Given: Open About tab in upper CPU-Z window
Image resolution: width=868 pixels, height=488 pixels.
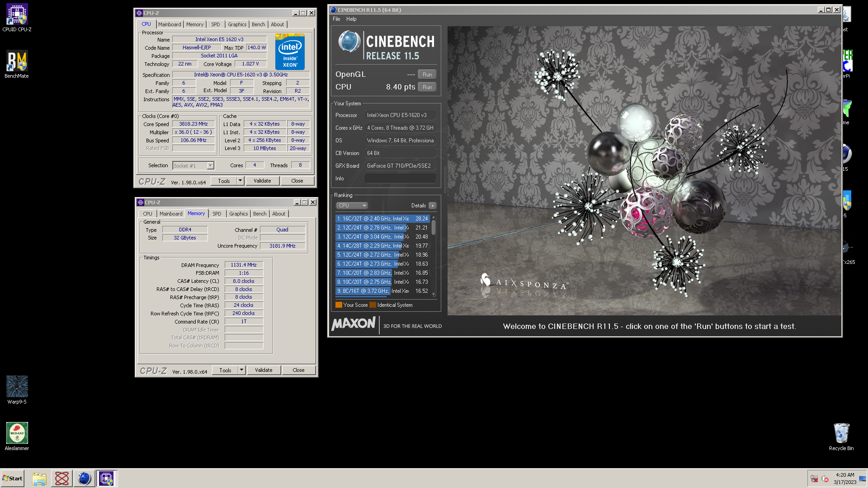Looking at the screenshot, I should 278,24.
